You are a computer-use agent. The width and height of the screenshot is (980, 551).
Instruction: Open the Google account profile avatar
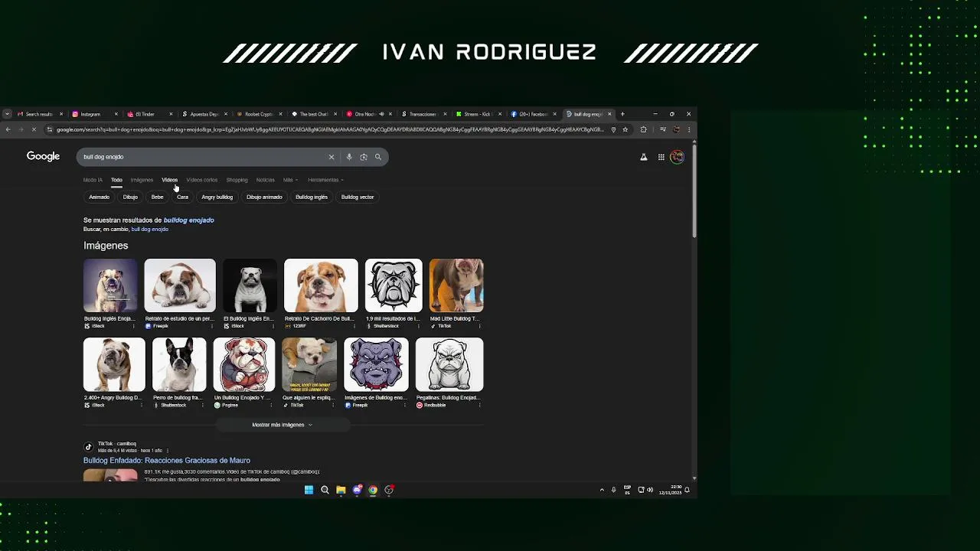677,157
